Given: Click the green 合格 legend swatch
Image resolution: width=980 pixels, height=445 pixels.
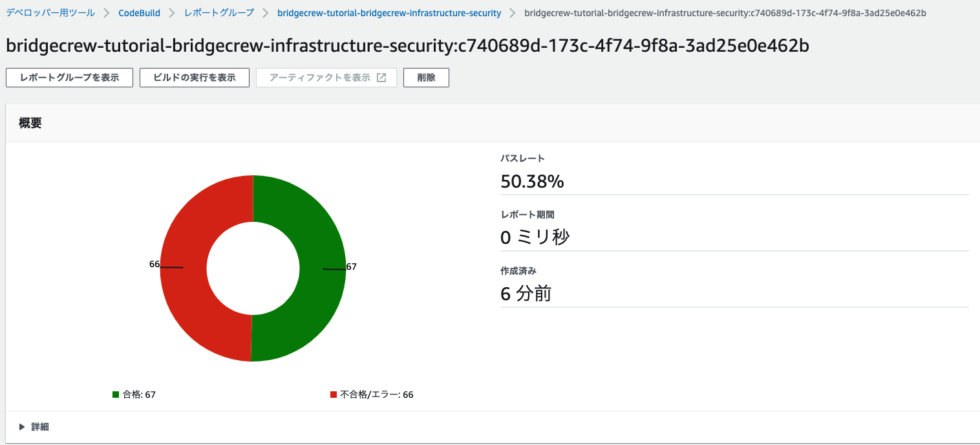Looking at the screenshot, I should [x=116, y=395].
